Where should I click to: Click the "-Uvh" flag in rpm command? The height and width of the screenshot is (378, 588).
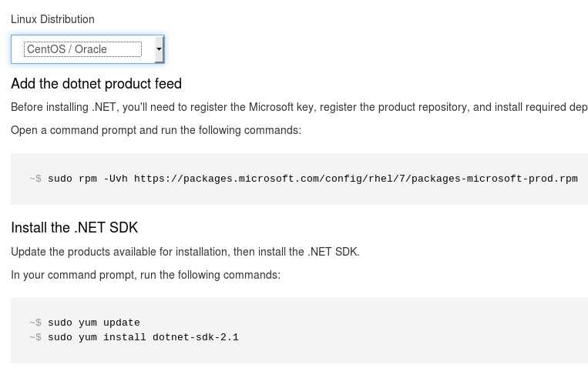pyautogui.click(x=116, y=179)
